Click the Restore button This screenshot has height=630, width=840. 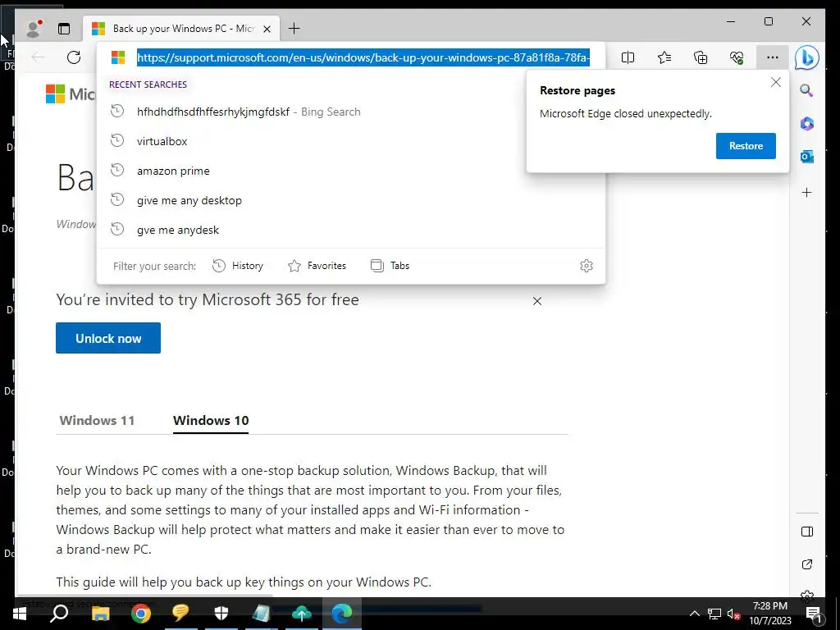click(x=746, y=146)
